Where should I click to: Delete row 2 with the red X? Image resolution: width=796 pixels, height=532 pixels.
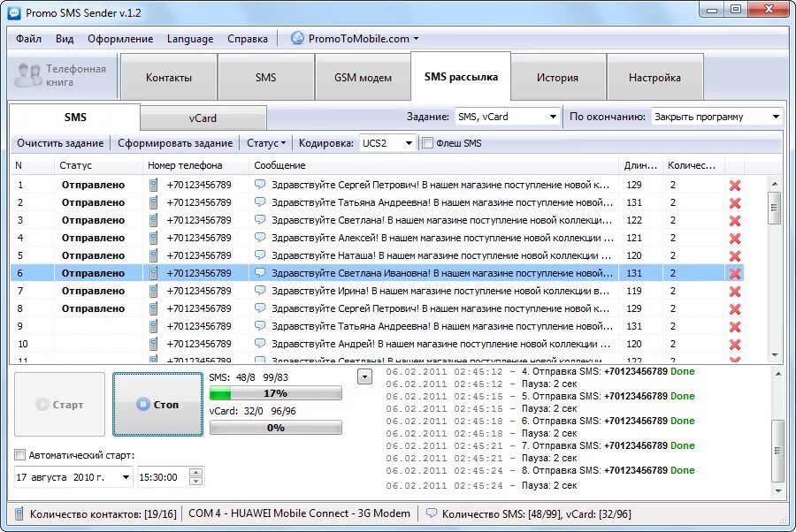[x=735, y=203]
